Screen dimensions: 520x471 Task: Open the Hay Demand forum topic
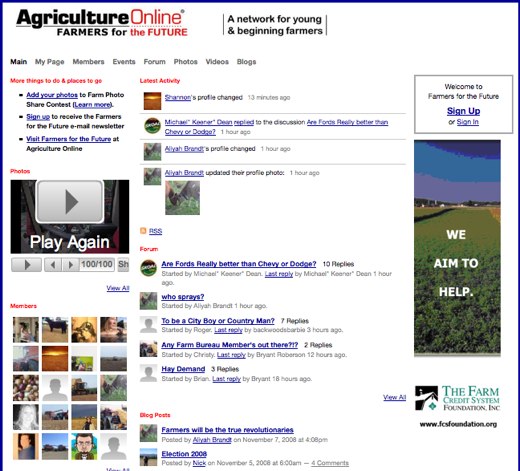tap(183, 369)
